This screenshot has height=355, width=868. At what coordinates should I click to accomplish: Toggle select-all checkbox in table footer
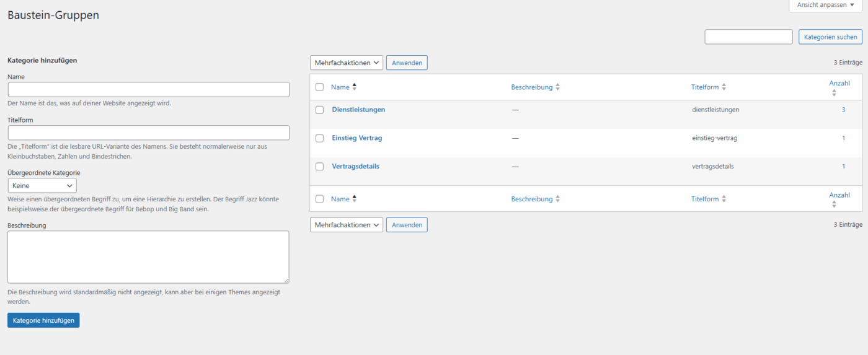tap(319, 199)
